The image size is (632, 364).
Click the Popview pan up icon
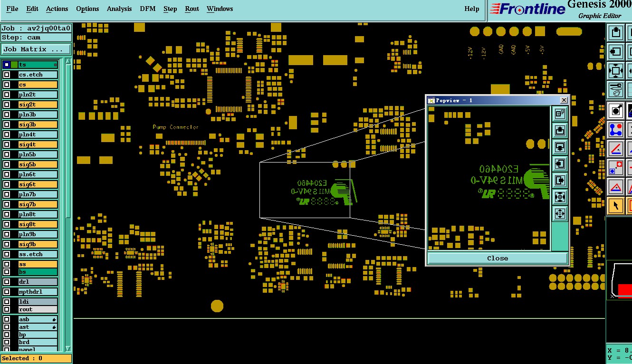click(560, 130)
